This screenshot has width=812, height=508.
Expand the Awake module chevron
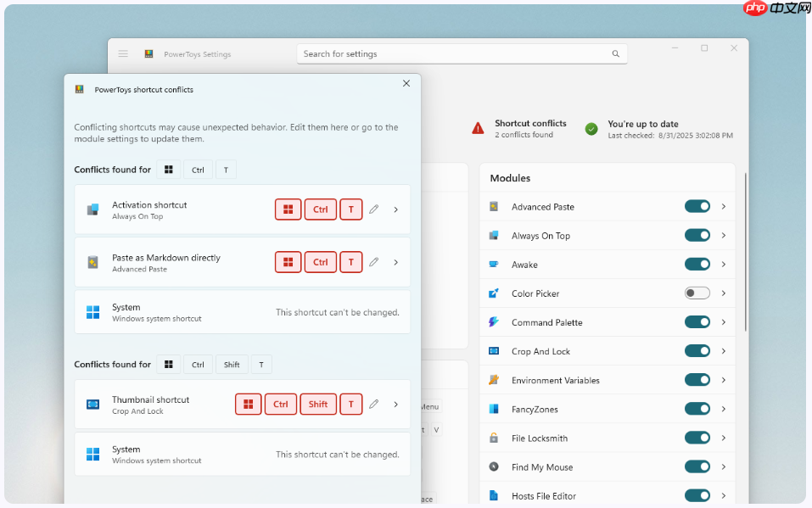point(724,265)
